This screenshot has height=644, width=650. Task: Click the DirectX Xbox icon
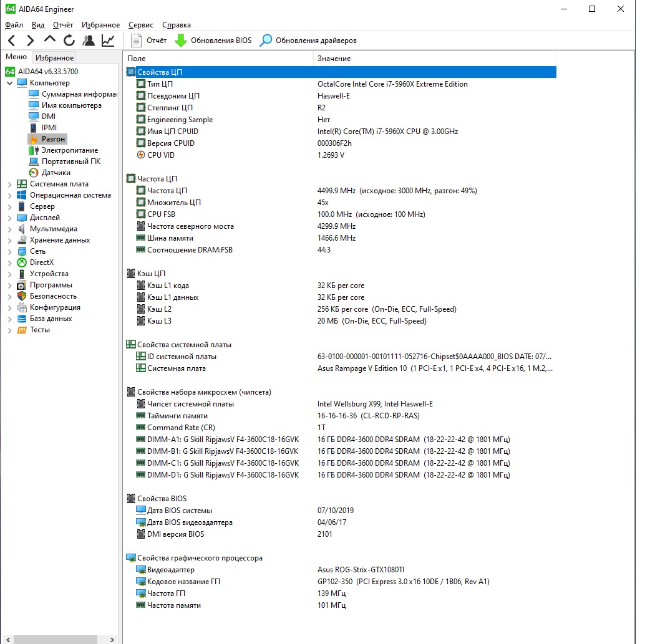point(22,262)
